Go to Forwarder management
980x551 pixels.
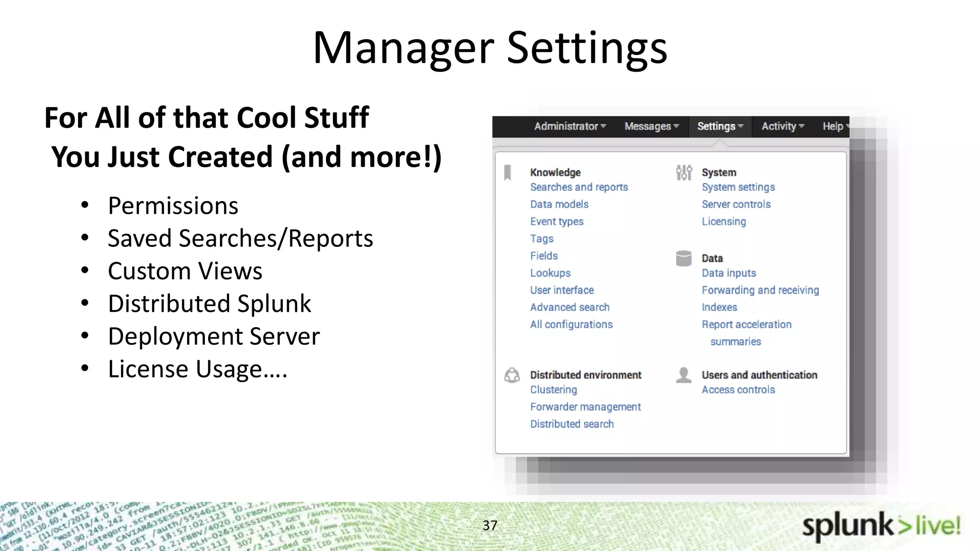586,407
